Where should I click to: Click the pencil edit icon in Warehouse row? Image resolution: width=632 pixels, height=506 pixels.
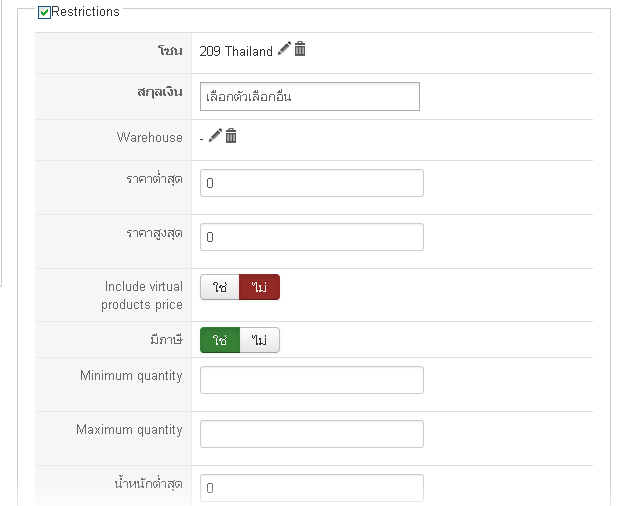coord(215,136)
